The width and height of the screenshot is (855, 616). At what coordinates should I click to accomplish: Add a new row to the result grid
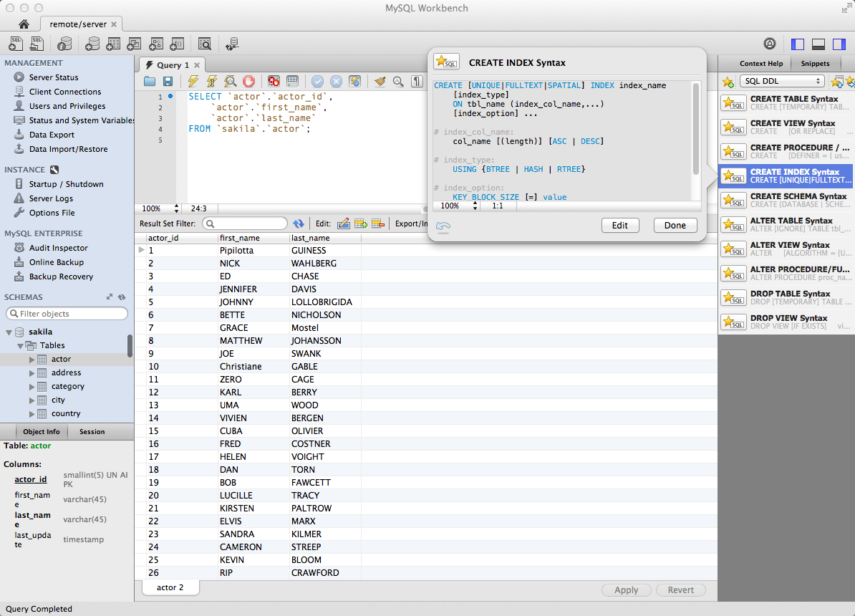pos(360,223)
